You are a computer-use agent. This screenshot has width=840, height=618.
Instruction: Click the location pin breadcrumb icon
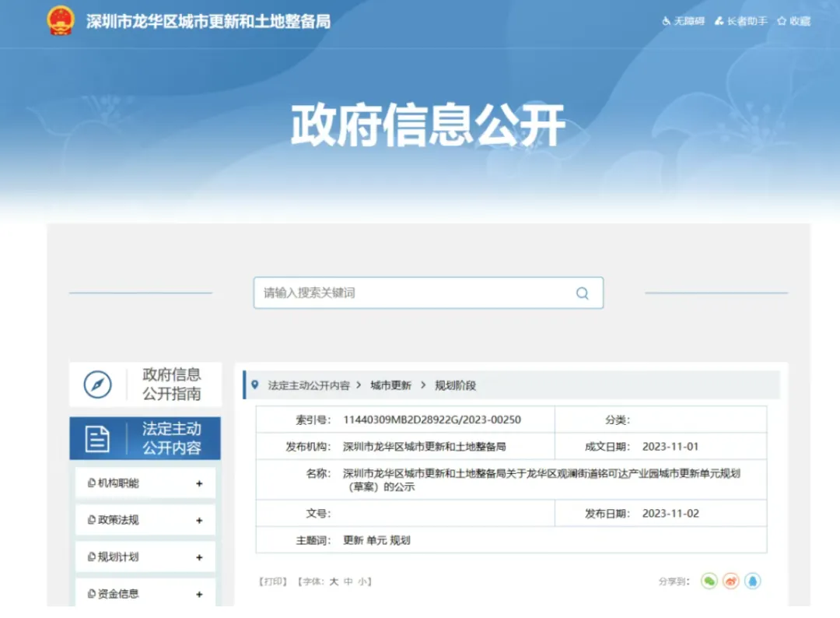click(x=255, y=384)
